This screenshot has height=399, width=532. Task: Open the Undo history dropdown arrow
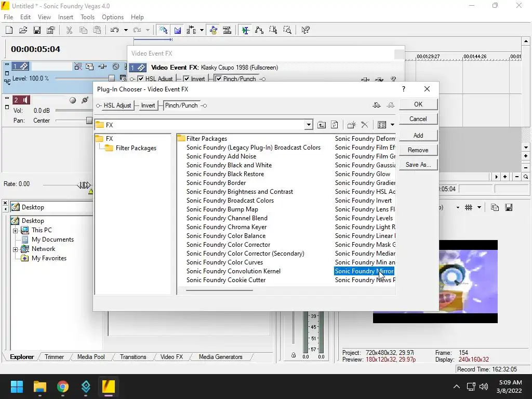pos(126,30)
